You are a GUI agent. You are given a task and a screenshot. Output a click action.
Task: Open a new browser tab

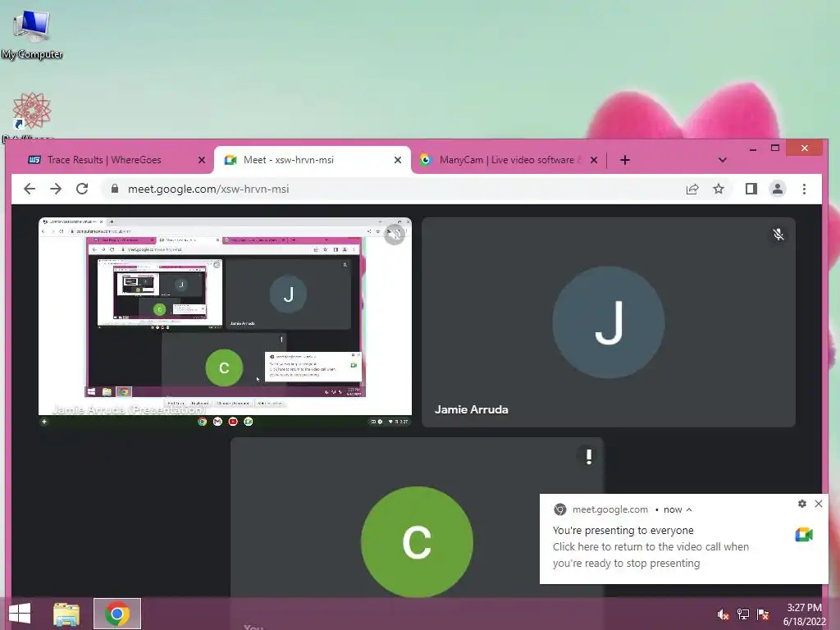pos(624,160)
